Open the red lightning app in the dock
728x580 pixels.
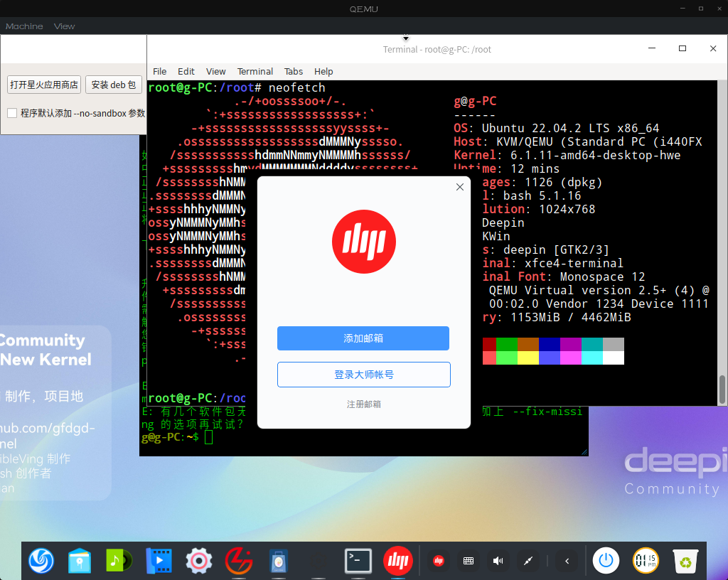pos(239,561)
